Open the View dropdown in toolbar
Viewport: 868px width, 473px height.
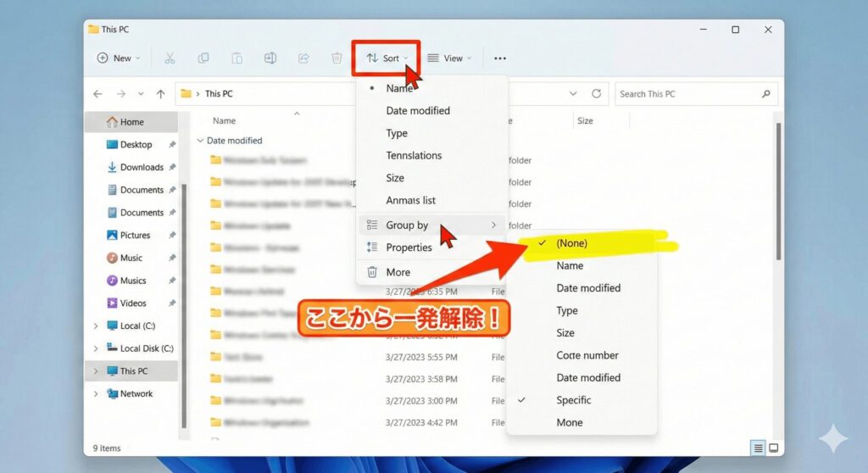coord(449,58)
